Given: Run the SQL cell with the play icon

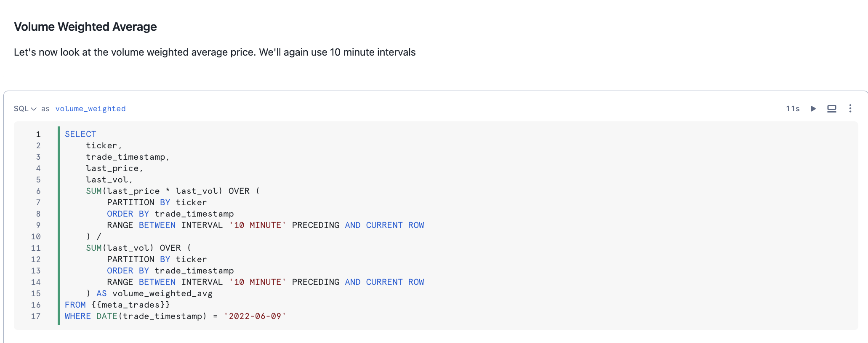Looking at the screenshot, I should coord(813,109).
